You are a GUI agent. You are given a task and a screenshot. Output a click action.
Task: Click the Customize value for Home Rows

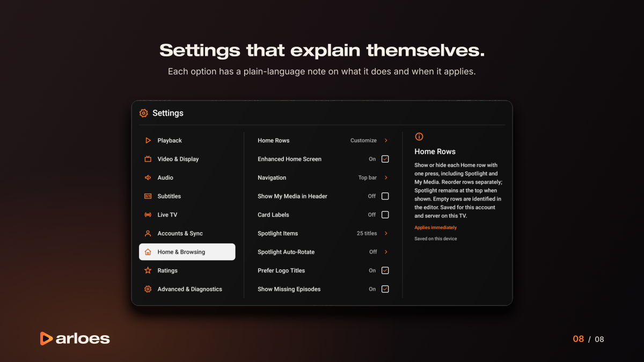pyautogui.click(x=363, y=141)
